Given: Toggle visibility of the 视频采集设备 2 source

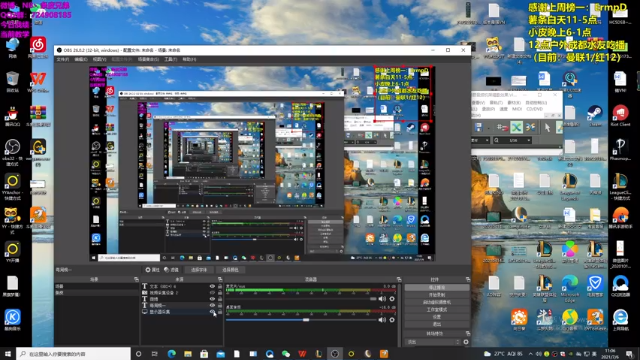Looking at the screenshot, I should (x=212, y=293).
